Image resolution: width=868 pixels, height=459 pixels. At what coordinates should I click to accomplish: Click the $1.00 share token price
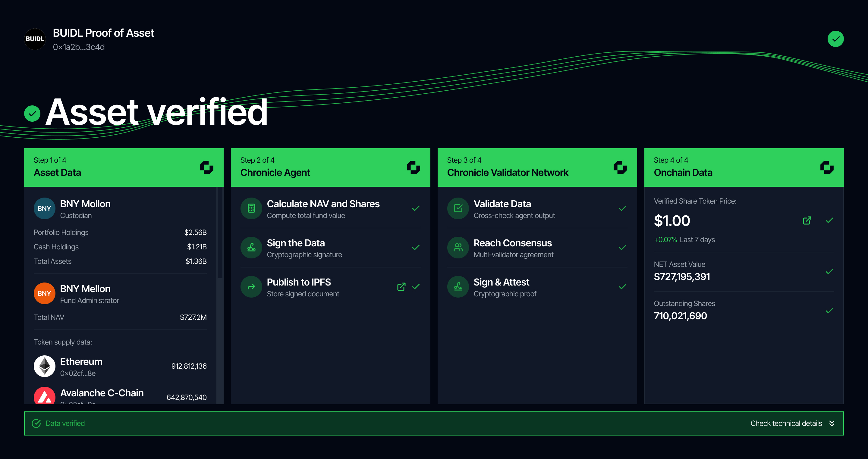pyautogui.click(x=672, y=221)
